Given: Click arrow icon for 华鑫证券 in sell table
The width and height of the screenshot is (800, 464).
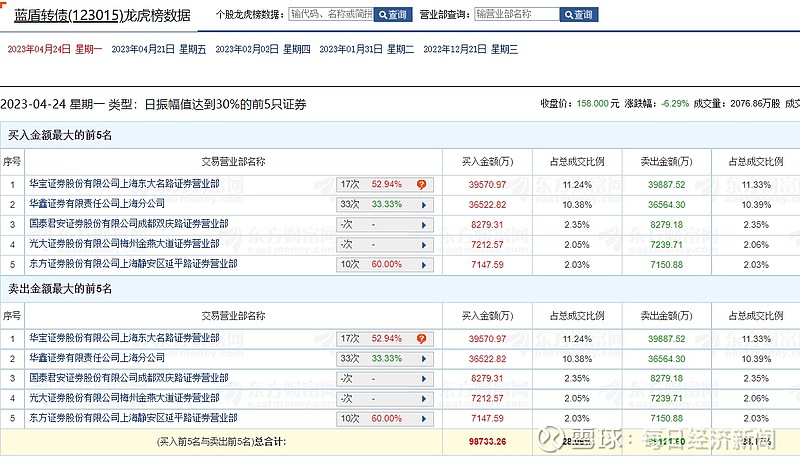Looking at the screenshot, I should pos(424,359).
